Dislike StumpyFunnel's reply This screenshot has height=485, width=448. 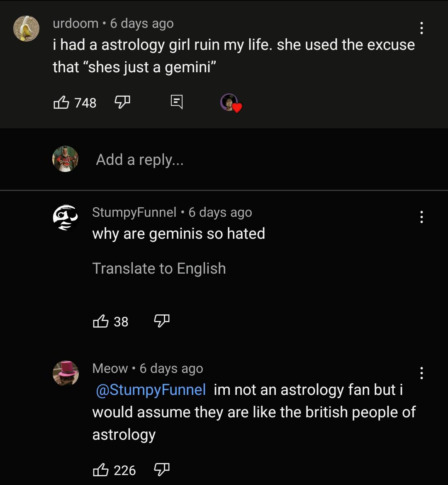[162, 321]
